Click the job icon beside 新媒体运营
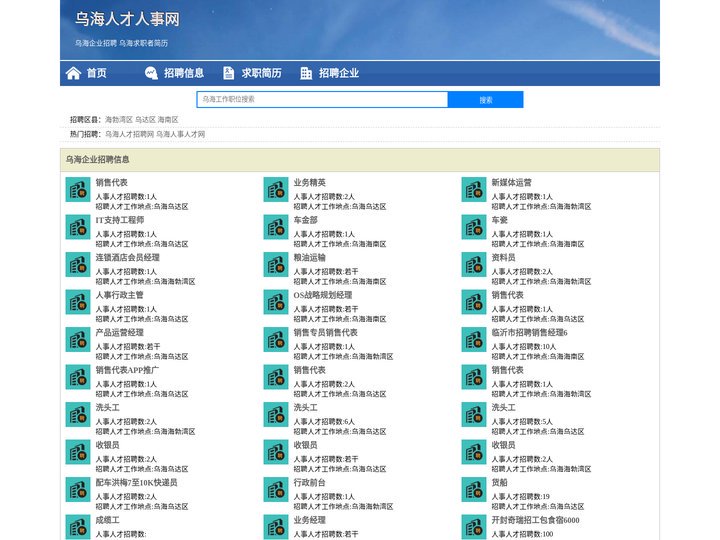 click(x=474, y=190)
